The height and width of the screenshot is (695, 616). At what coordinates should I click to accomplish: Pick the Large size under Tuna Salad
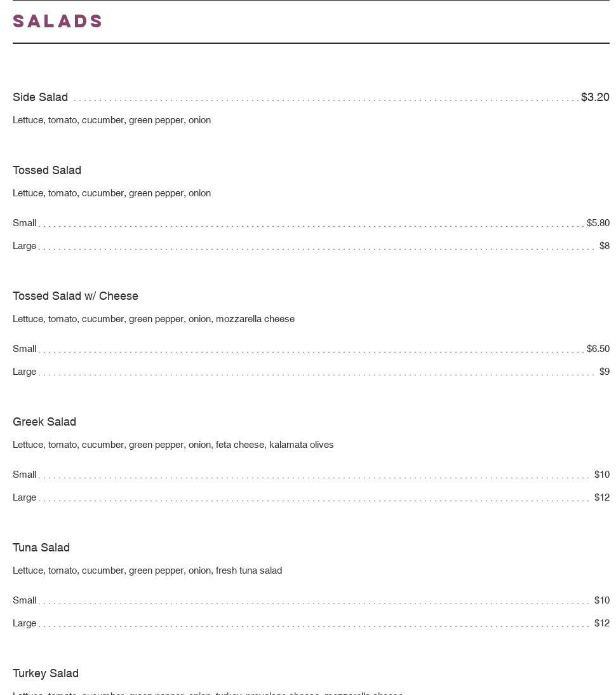(25, 623)
